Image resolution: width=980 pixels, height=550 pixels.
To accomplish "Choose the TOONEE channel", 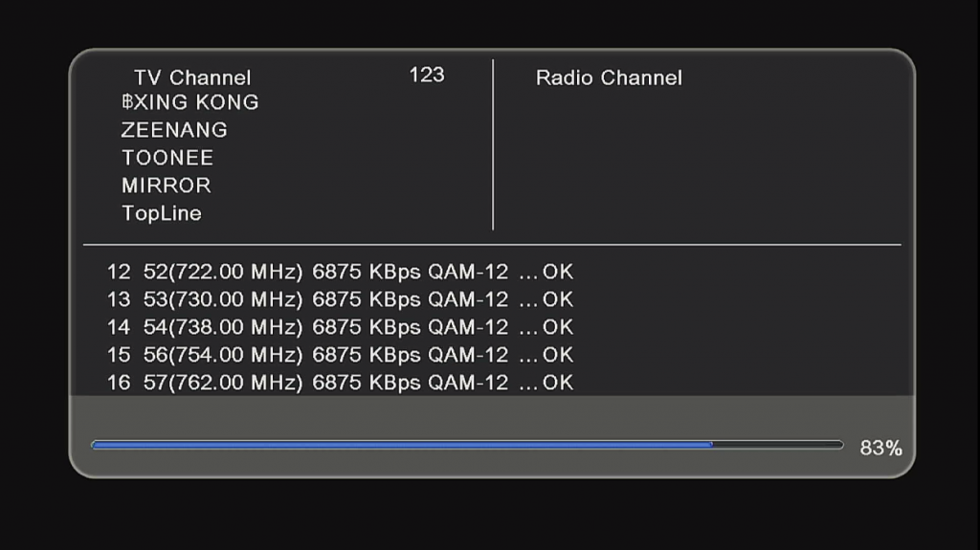I will point(167,158).
